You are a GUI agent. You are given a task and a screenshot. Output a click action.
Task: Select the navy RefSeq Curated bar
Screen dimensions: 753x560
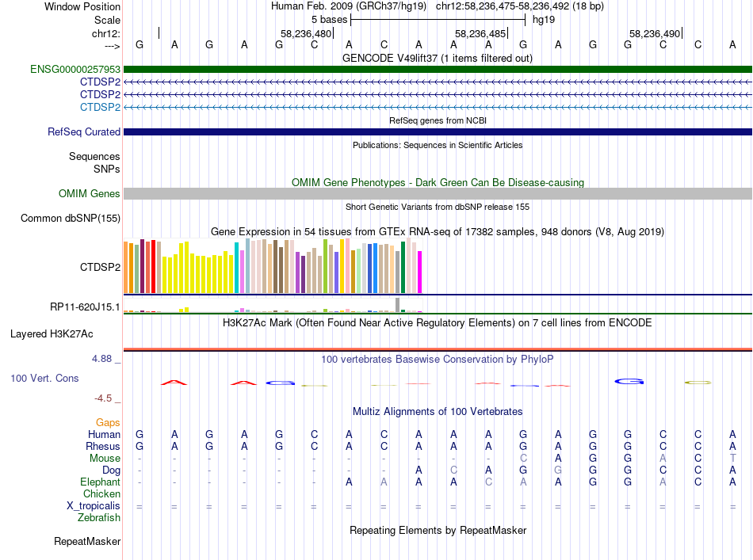click(x=438, y=131)
